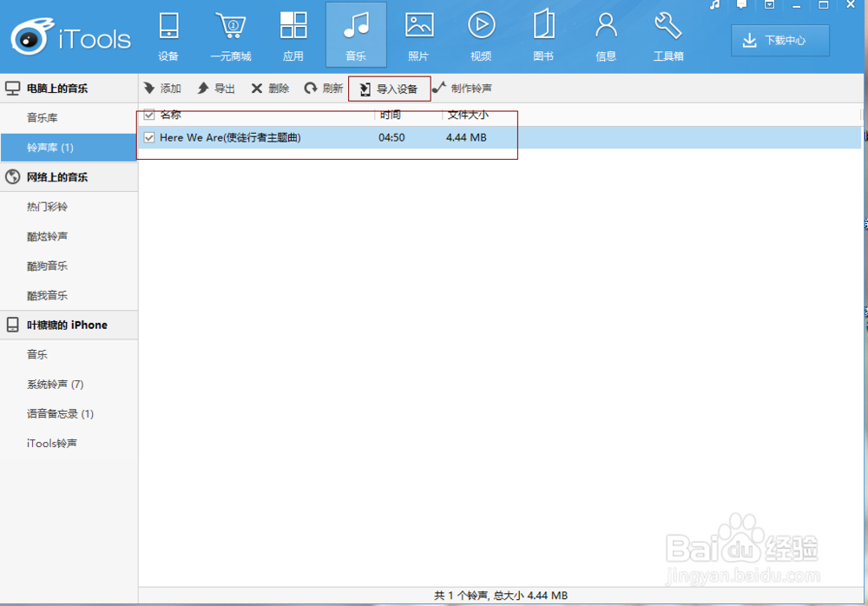Image resolution: width=868 pixels, height=606 pixels.
Task: Open the 视频 (Video) section
Action: pos(481,36)
